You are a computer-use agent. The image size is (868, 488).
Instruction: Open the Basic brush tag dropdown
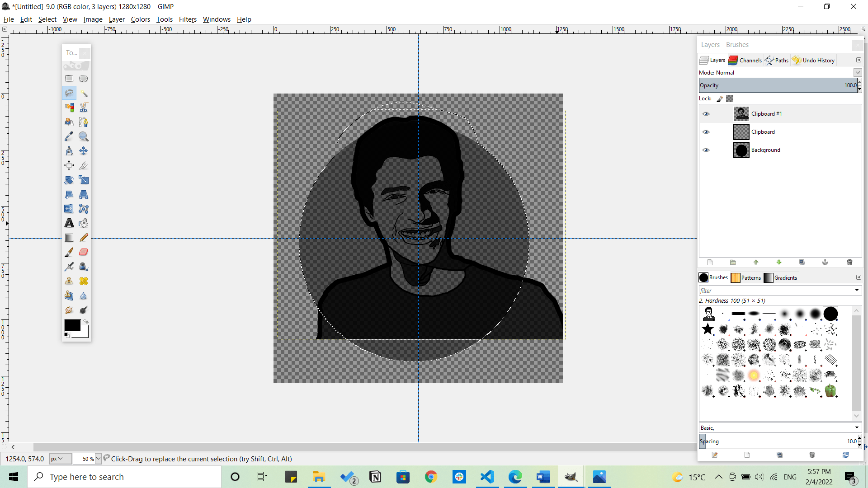[857, 427]
